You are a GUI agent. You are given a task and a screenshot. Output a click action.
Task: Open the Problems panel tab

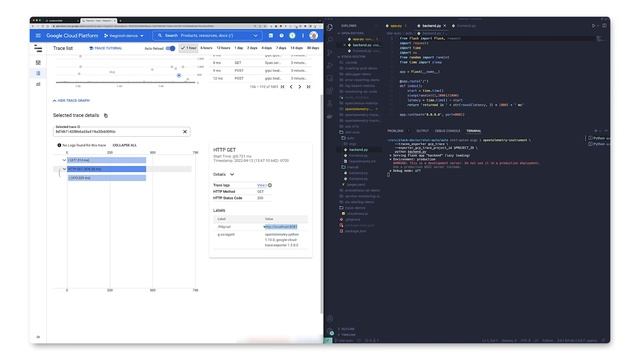pyautogui.click(x=395, y=131)
